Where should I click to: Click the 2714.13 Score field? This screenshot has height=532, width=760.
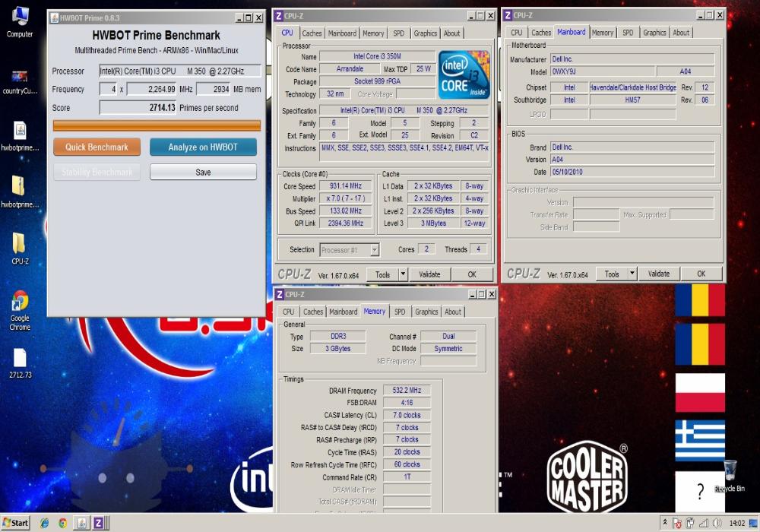(138, 108)
